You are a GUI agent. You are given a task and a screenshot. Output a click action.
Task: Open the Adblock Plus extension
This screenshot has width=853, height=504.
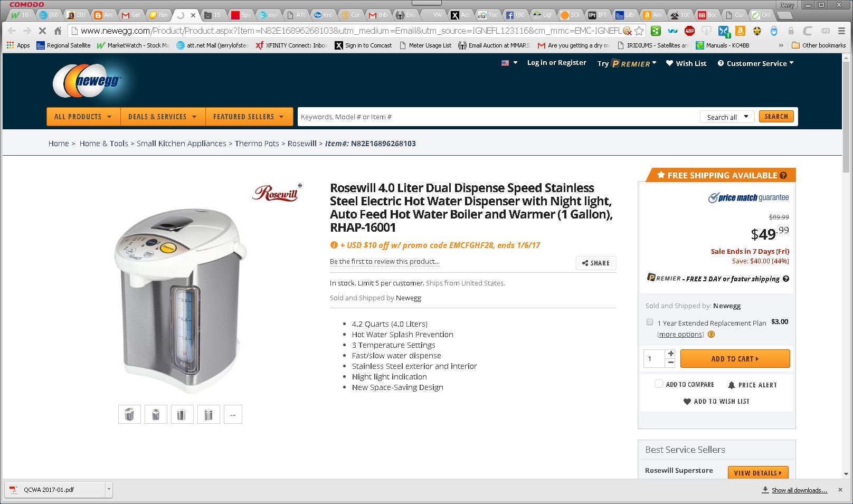point(689,31)
